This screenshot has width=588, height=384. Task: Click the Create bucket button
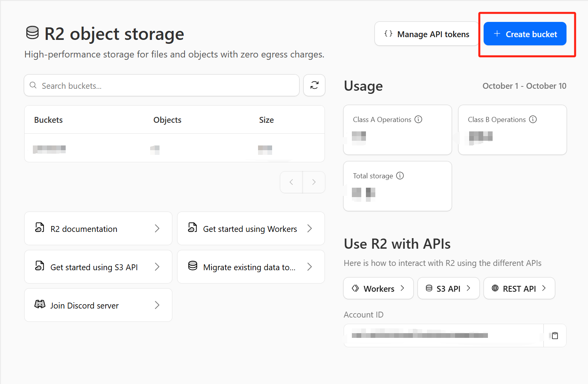(525, 34)
